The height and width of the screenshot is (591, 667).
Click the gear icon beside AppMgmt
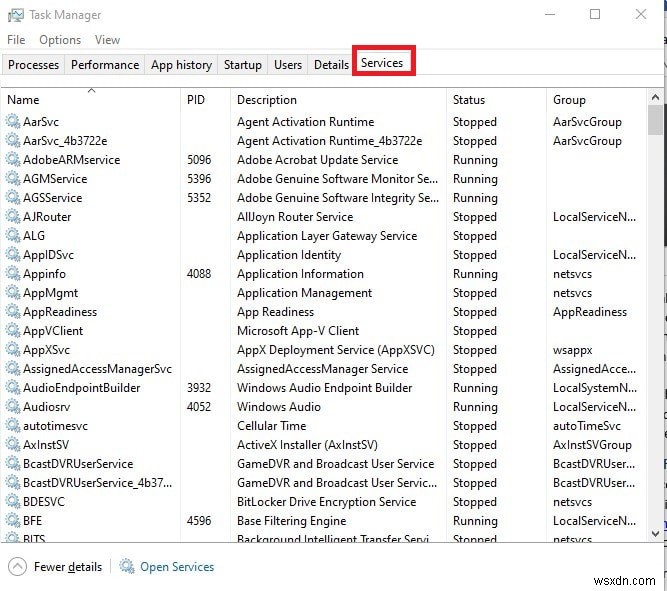point(13,292)
